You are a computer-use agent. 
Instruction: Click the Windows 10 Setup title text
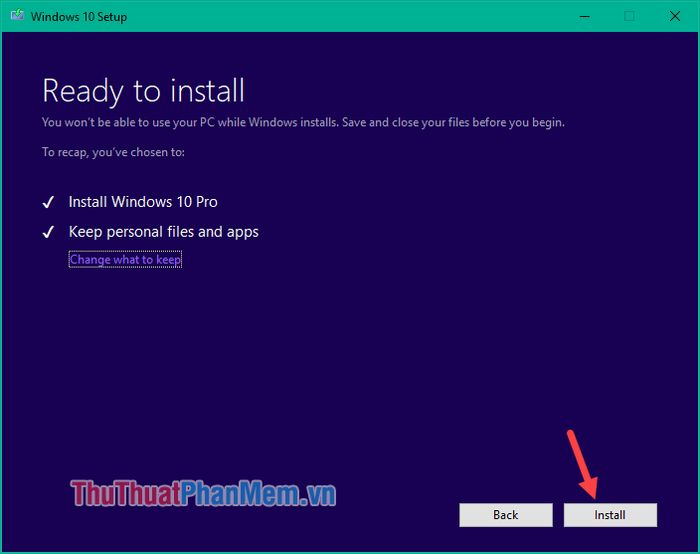coord(79,17)
